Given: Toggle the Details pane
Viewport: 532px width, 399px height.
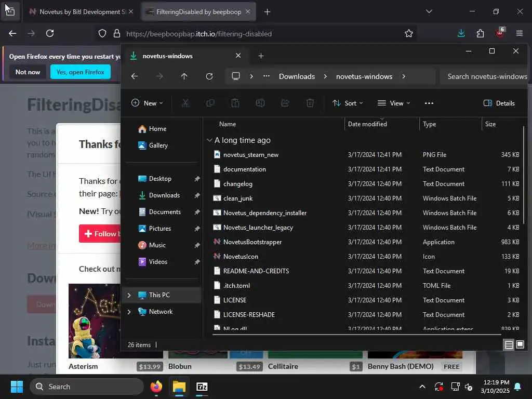Looking at the screenshot, I should pyautogui.click(x=499, y=103).
